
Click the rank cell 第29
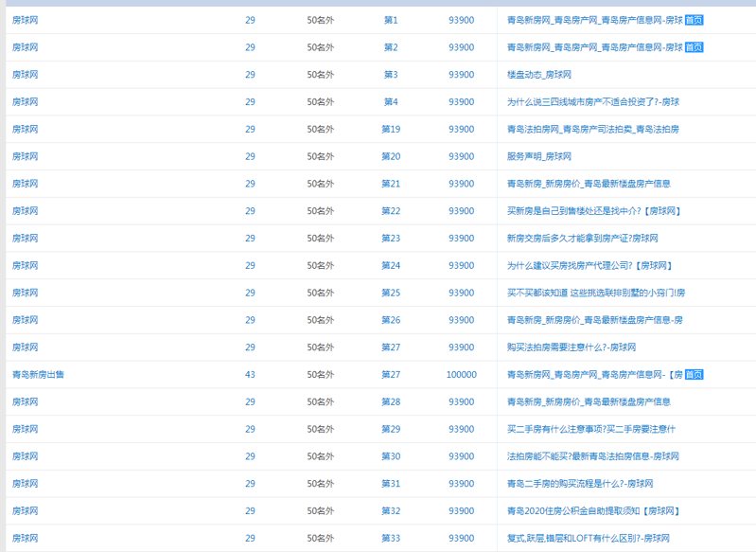pyautogui.click(x=391, y=429)
